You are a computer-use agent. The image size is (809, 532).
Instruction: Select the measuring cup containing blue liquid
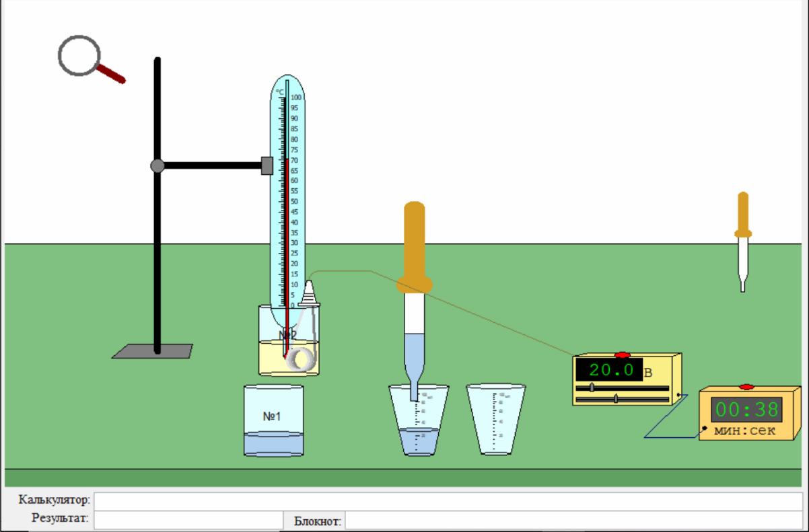point(419,420)
